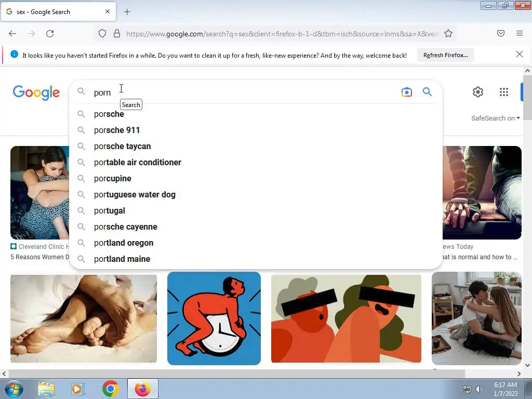Open Google Chrome from taskbar

click(110, 389)
